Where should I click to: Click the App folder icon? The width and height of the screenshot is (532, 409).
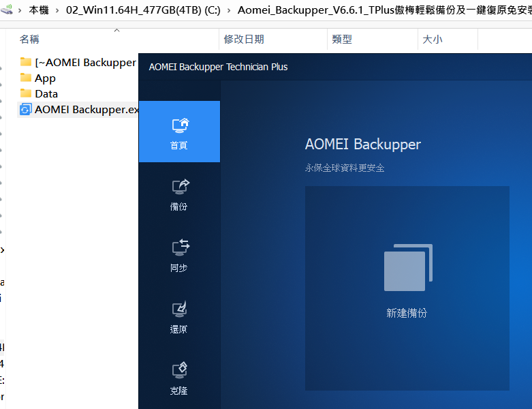click(x=26, y=78)
